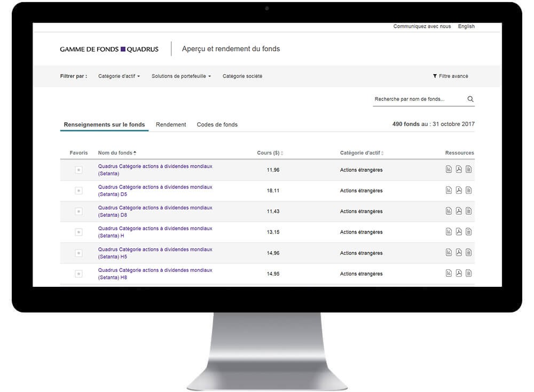This screenshot has width=534, height=392.
Task: Open Quadrus dividendes mondiaux (Setanta) fund link
Action: click(x=155, y=170)
